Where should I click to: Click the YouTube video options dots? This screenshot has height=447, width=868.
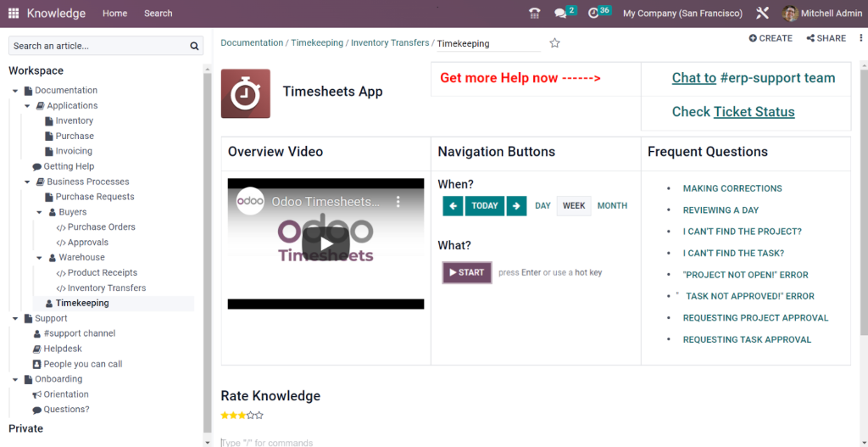point(398,202)
